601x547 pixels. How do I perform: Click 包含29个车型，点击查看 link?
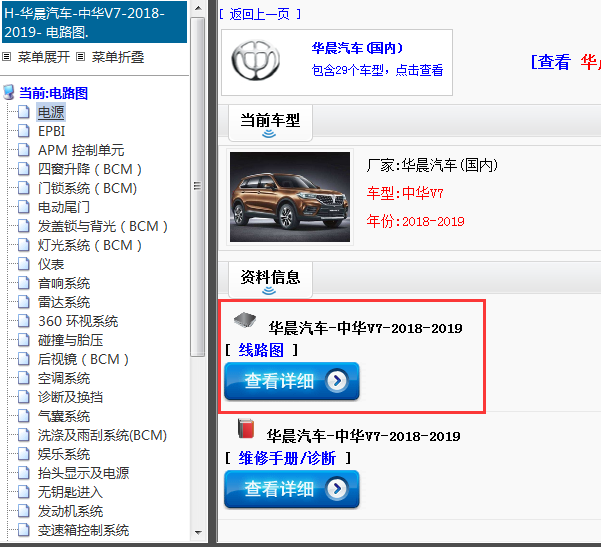[378, 70]
